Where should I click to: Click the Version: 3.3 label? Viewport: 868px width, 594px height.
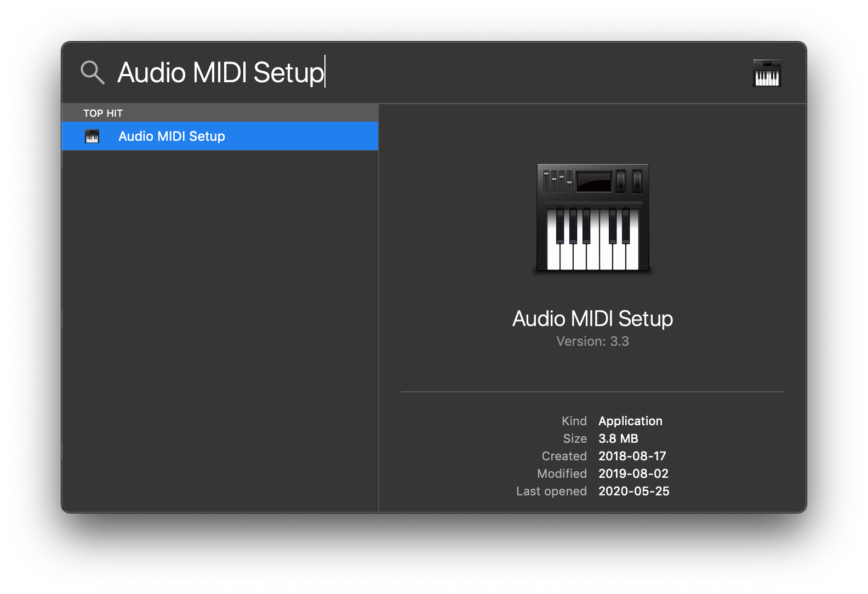coord(592,341)
